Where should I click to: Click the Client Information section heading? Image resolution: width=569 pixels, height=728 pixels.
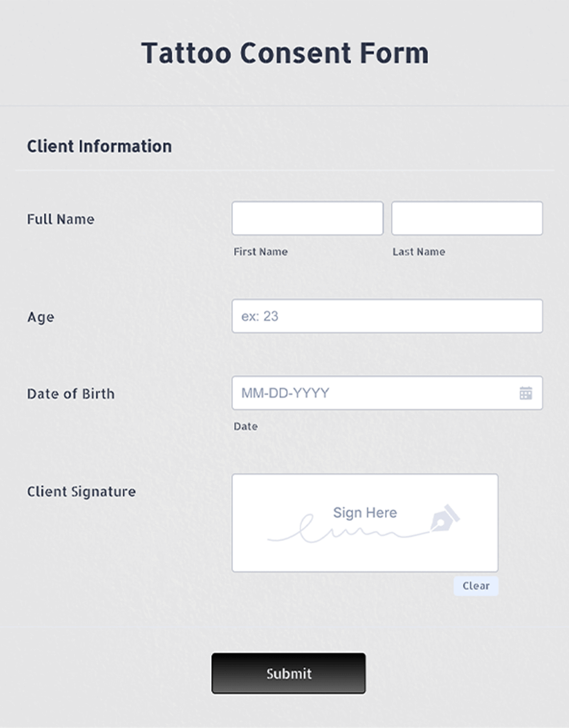[x=99, y=146]
